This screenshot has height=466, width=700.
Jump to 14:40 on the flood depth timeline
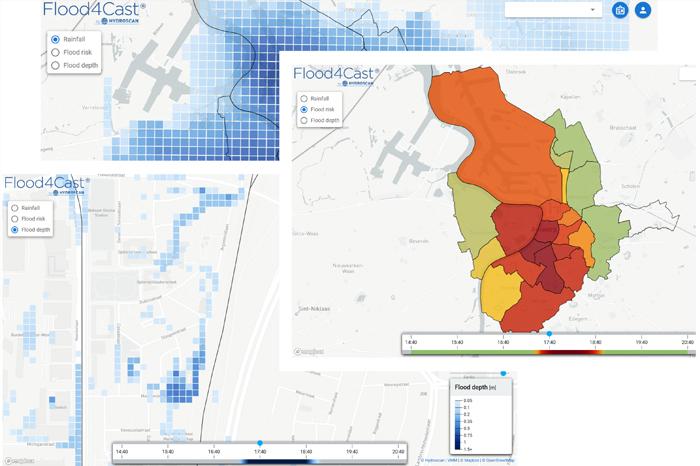click(x=121, y=452)
